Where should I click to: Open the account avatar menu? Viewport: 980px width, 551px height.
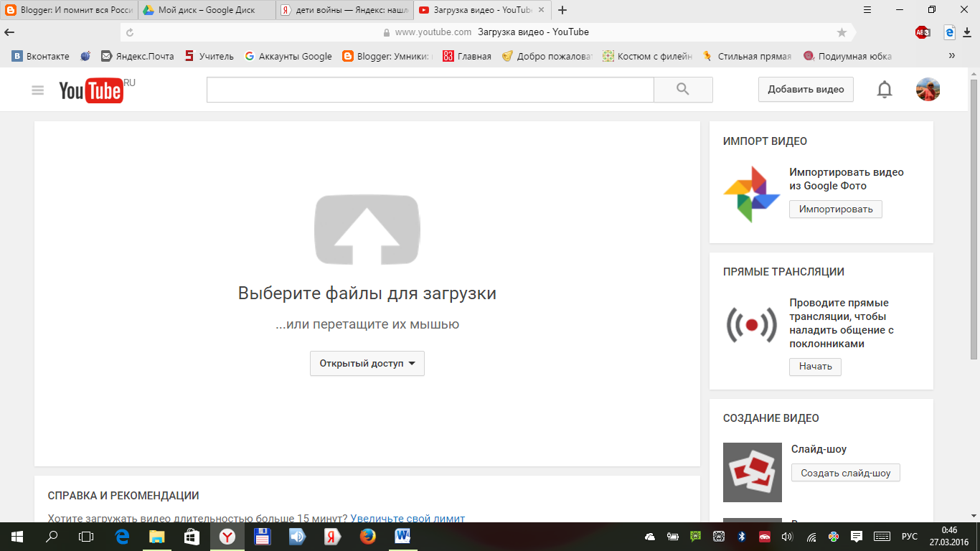coord(928,90)
